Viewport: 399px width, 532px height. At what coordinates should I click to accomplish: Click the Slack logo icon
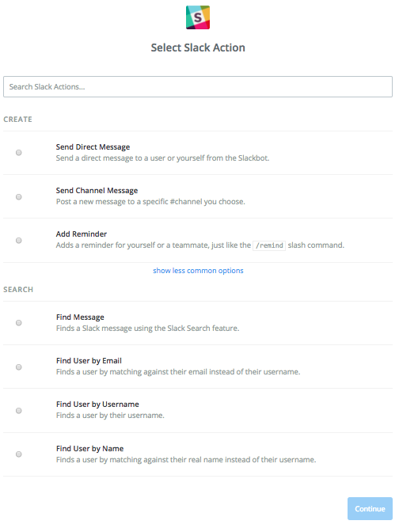click(x=198, y=17)
